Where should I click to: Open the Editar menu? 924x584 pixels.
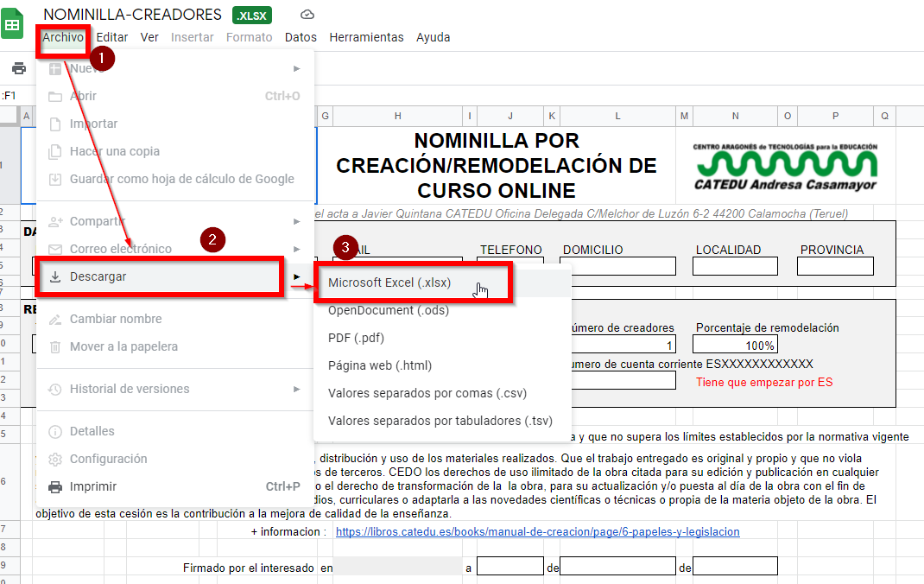click(x=112, y=37)
